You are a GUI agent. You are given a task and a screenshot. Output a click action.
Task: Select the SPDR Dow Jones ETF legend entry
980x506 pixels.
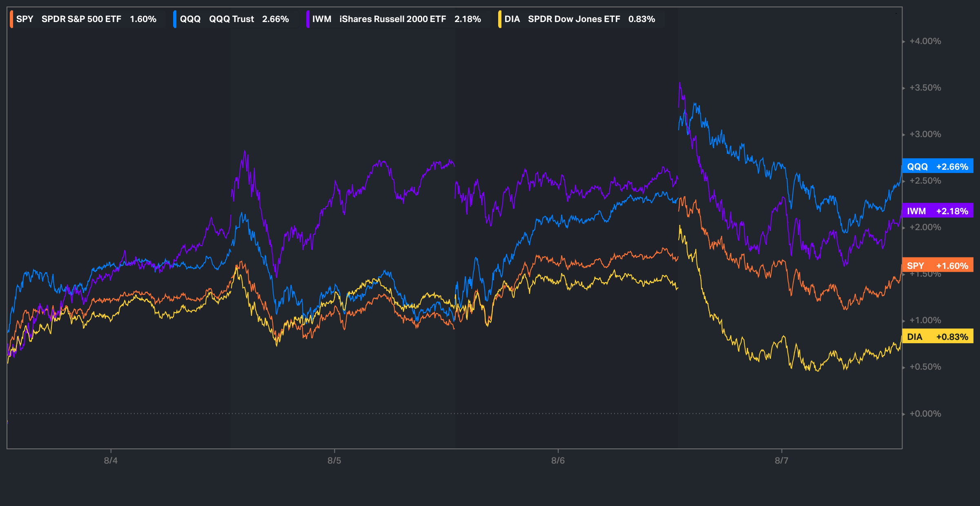[x=574, y=19]
